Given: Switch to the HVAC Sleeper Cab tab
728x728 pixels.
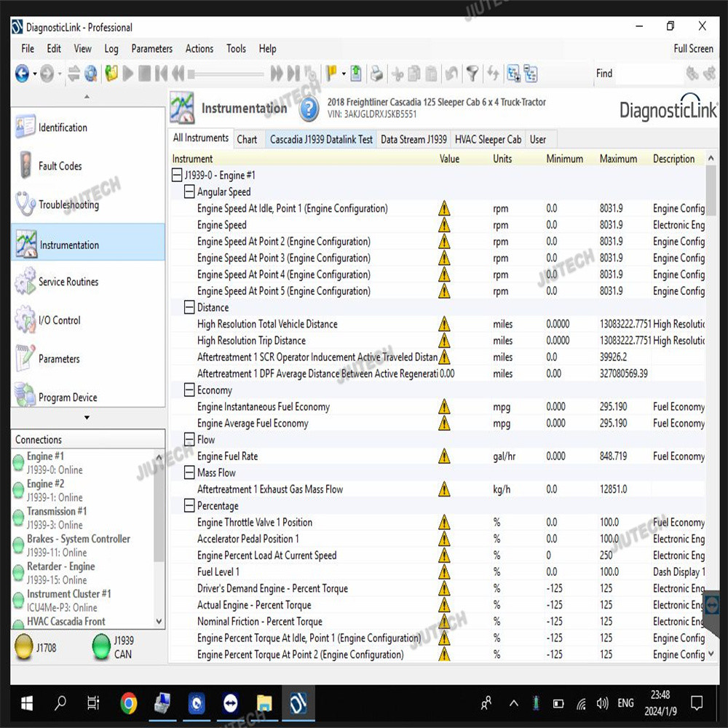Looking at the screenshot, I should 488,139.
